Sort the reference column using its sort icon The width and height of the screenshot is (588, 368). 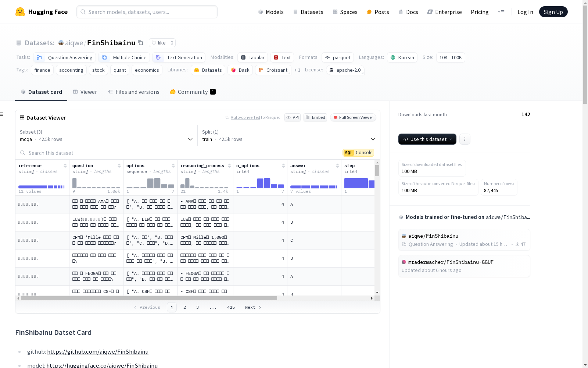[65, 166]
